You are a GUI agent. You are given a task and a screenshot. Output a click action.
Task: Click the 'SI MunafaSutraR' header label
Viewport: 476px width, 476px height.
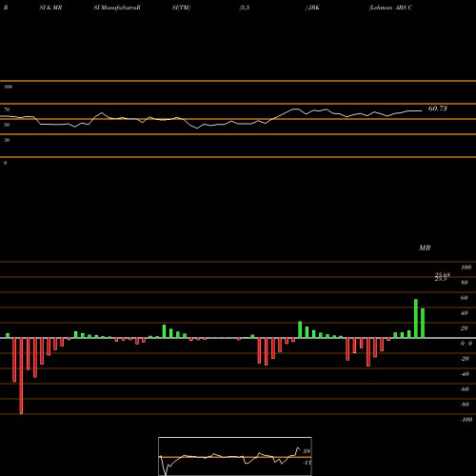117,8
